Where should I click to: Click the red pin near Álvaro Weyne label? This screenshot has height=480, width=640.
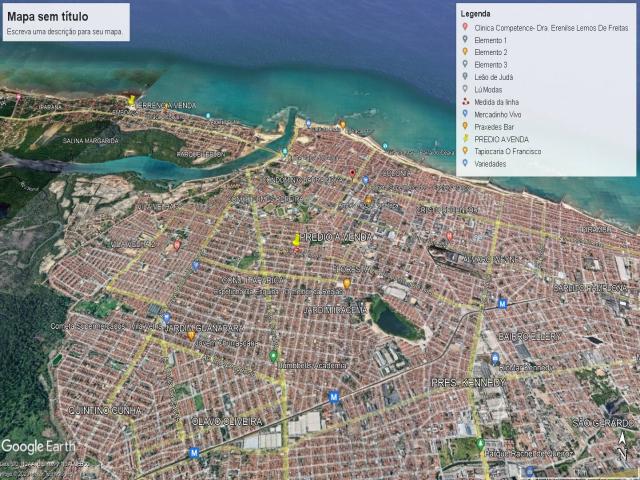(449, 236)
